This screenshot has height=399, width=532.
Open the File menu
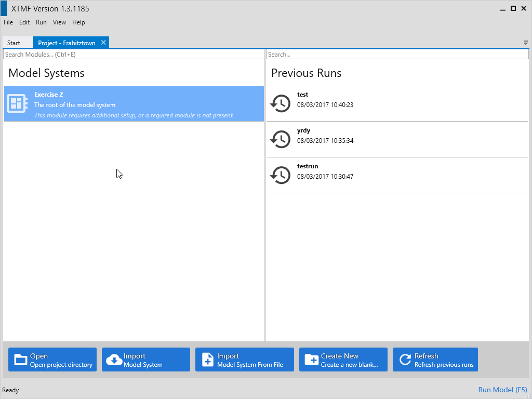point(8,22)
